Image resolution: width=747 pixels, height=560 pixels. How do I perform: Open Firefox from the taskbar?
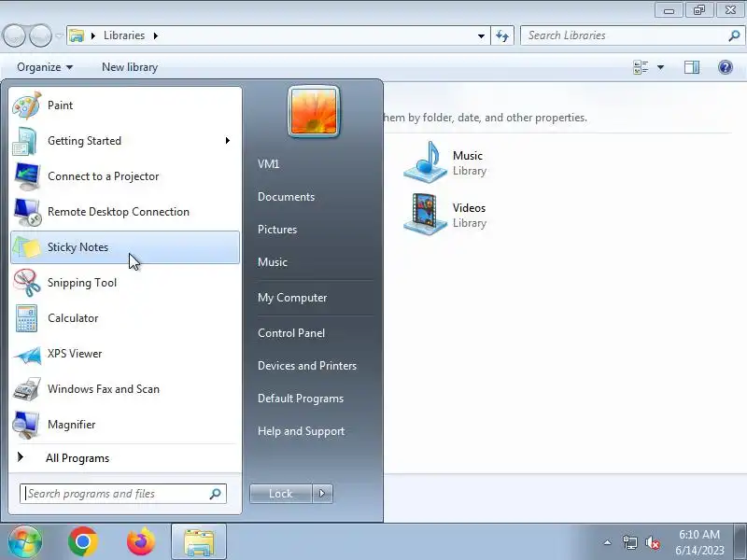[141, 541]
